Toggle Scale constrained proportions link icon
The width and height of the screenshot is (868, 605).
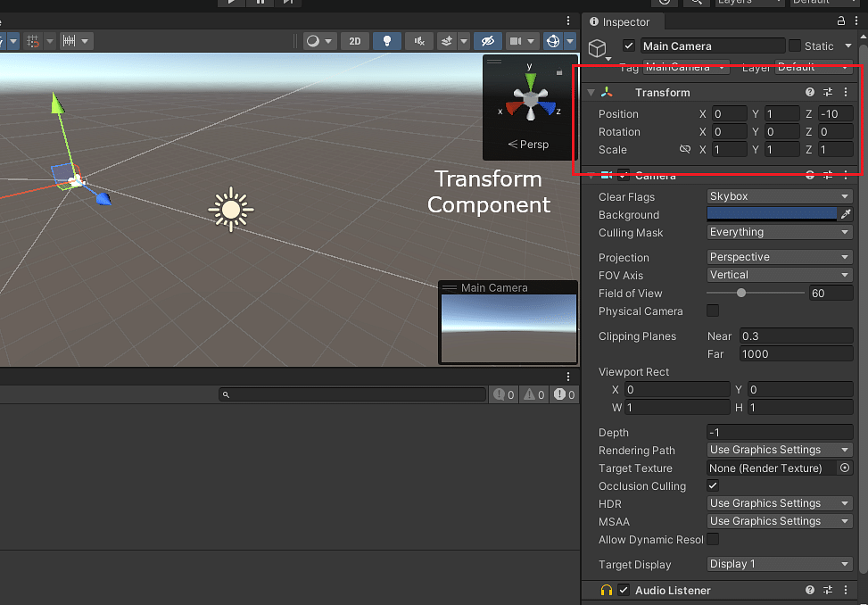685,149
